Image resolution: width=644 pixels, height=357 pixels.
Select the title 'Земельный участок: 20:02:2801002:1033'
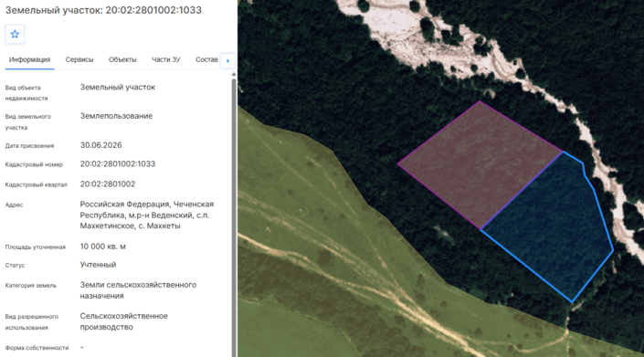[x=103, y=10]
